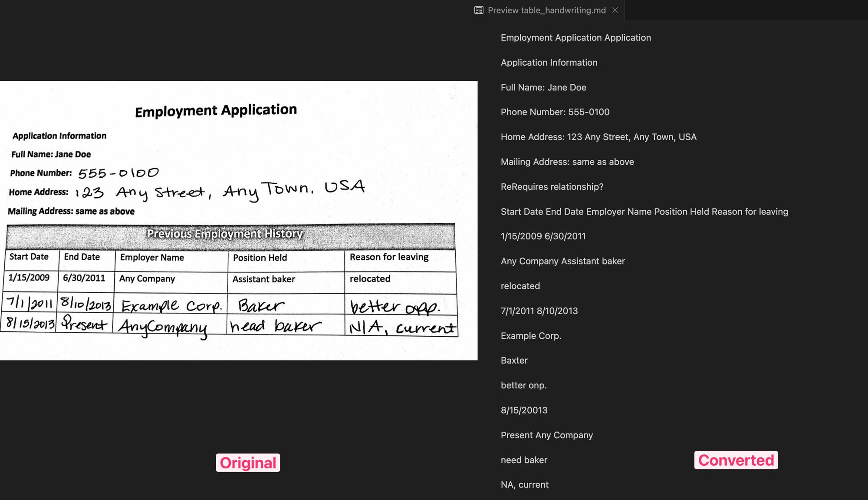Click the better onp. converted line
The image size is (868, 500).
(523, 385)
